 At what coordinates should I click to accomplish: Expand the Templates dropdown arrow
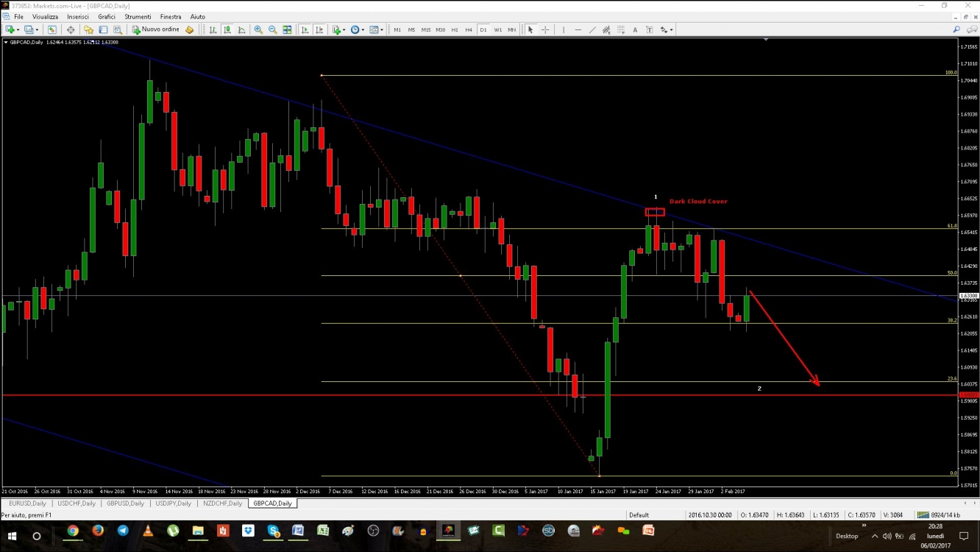[382, 30]
